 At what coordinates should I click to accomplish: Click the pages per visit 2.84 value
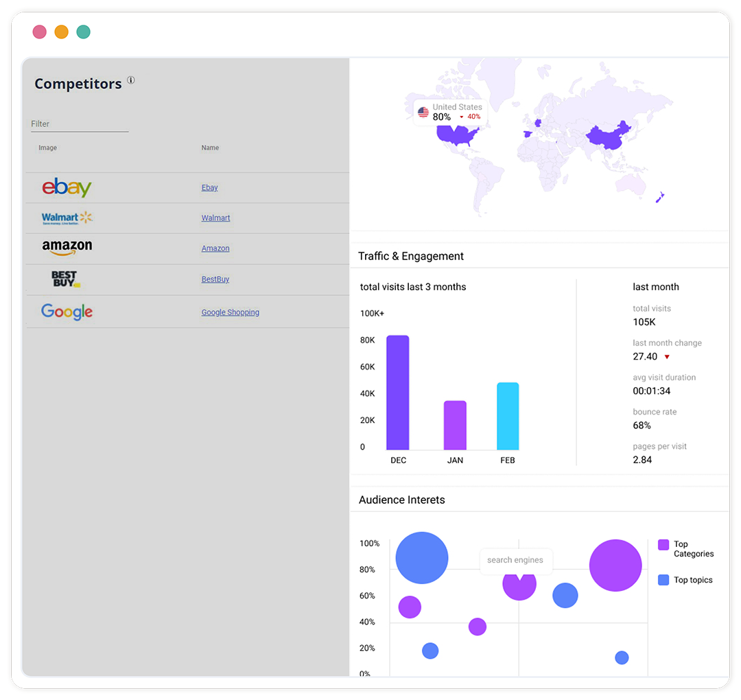(x=642, y=460)
